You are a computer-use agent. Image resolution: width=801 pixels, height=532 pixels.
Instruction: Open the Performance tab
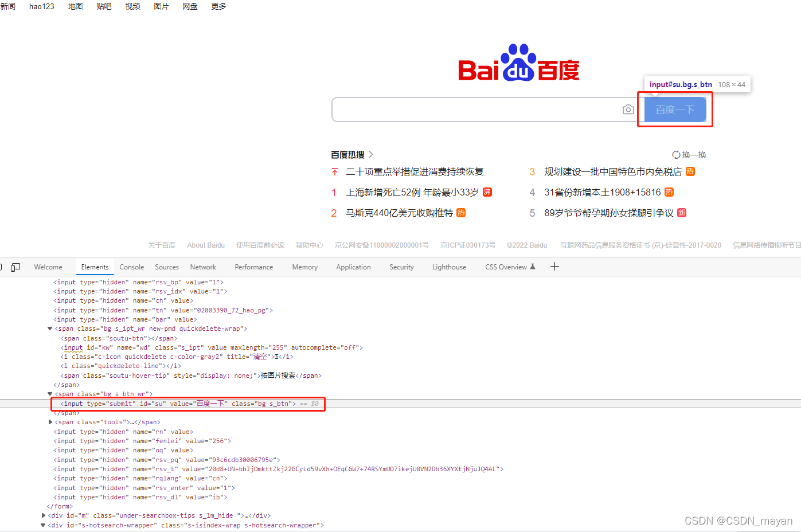[x=254, y=267]
